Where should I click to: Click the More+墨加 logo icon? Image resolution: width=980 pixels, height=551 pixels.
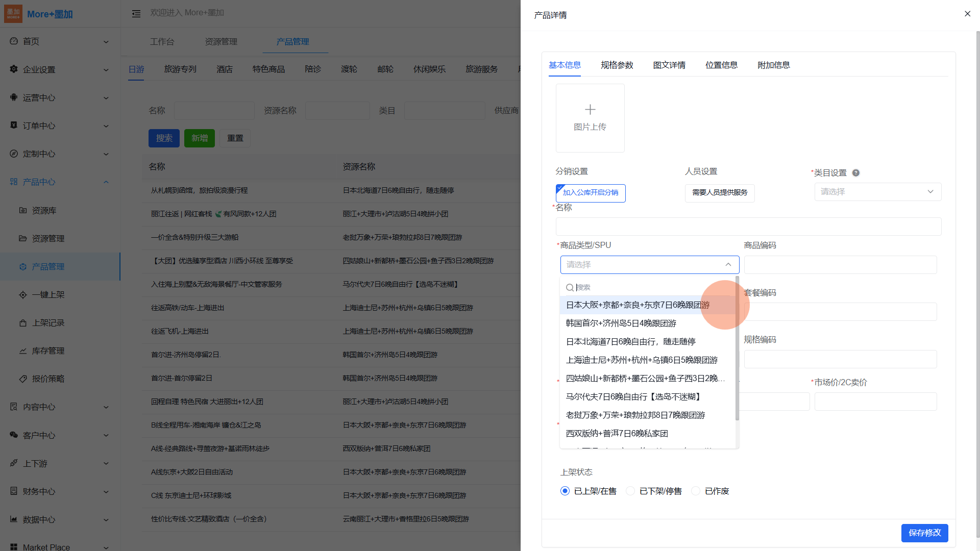click(13, 14)
